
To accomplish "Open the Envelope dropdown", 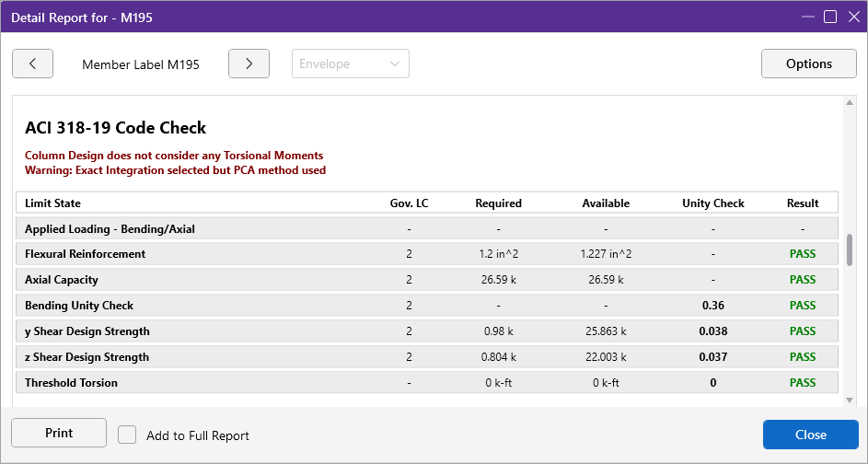I will click(351, 64).
